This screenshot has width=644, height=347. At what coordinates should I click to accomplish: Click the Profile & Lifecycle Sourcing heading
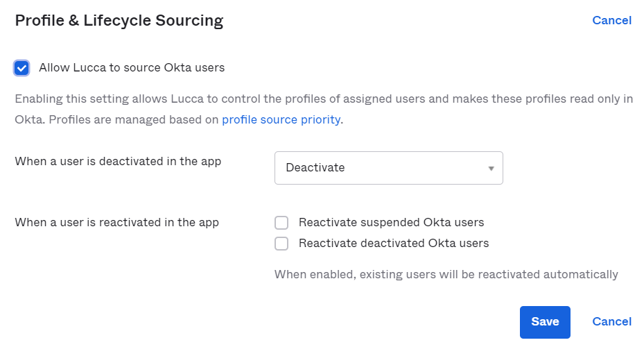[119, 21]
